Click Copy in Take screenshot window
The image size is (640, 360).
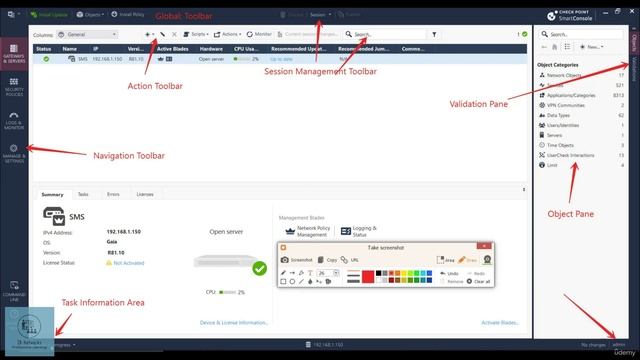pyautogui.click(x=327, y=260)
